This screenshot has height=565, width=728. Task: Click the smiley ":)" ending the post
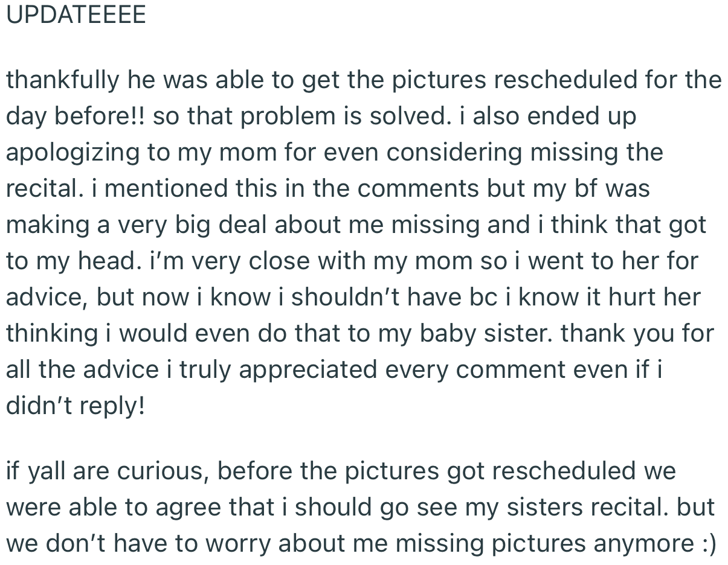(709, 543)
